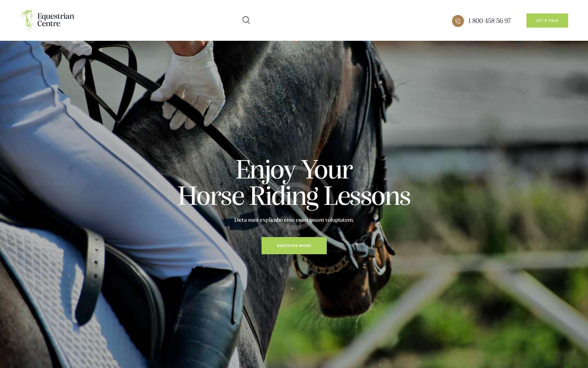The width and height of the screenshot is (588, 368).
Task: Click the green horse head logo
Action: tap(27, 20)
